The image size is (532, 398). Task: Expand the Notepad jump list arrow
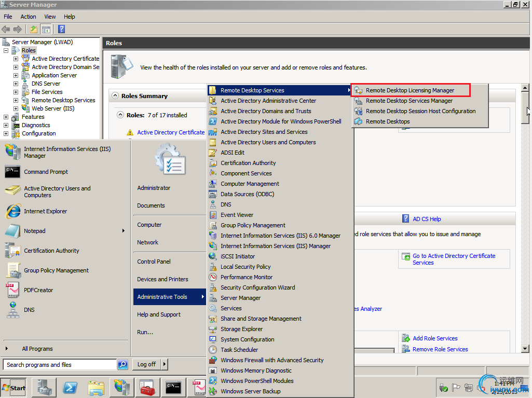pyautogui.click(x=124, y=231)
